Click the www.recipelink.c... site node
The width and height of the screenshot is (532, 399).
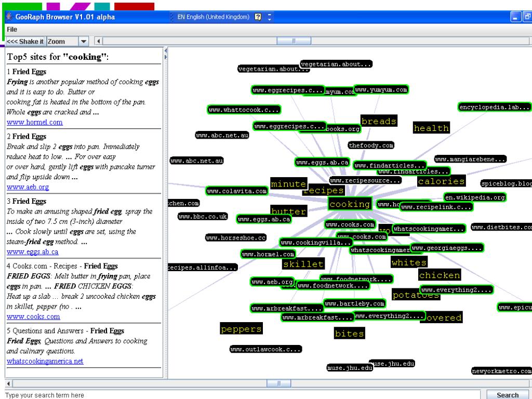click(436, 207)
